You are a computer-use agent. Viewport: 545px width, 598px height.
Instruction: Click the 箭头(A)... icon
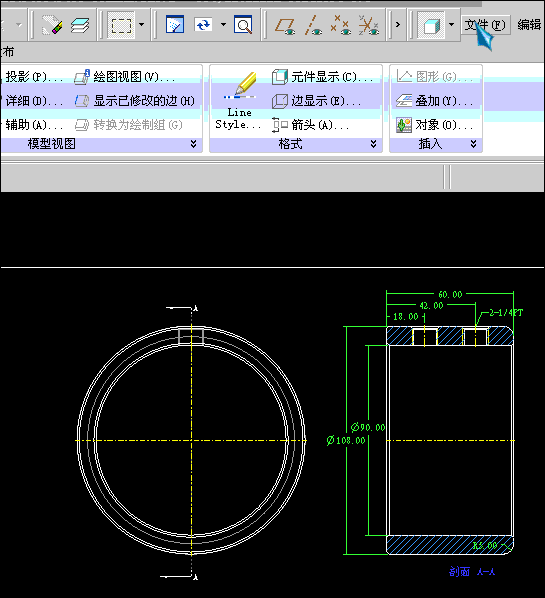point(280,125)
